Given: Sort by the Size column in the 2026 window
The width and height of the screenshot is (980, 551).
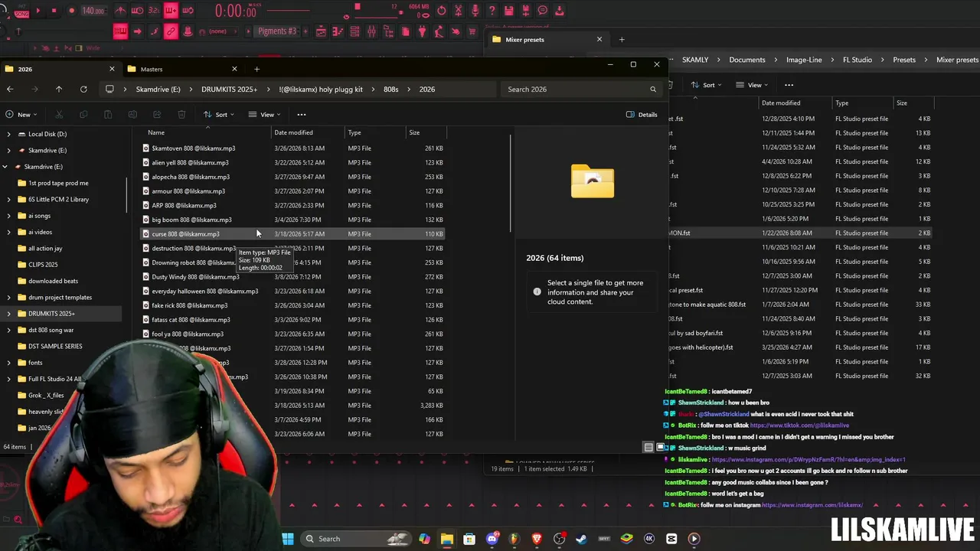Looking at the screenshot, I should 414,132.
